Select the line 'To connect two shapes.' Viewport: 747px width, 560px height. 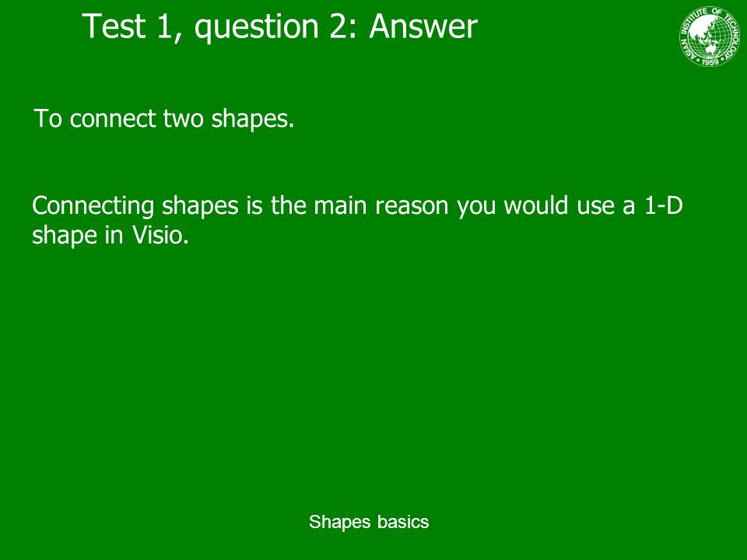pyautogui.click(x=164, y=118)
